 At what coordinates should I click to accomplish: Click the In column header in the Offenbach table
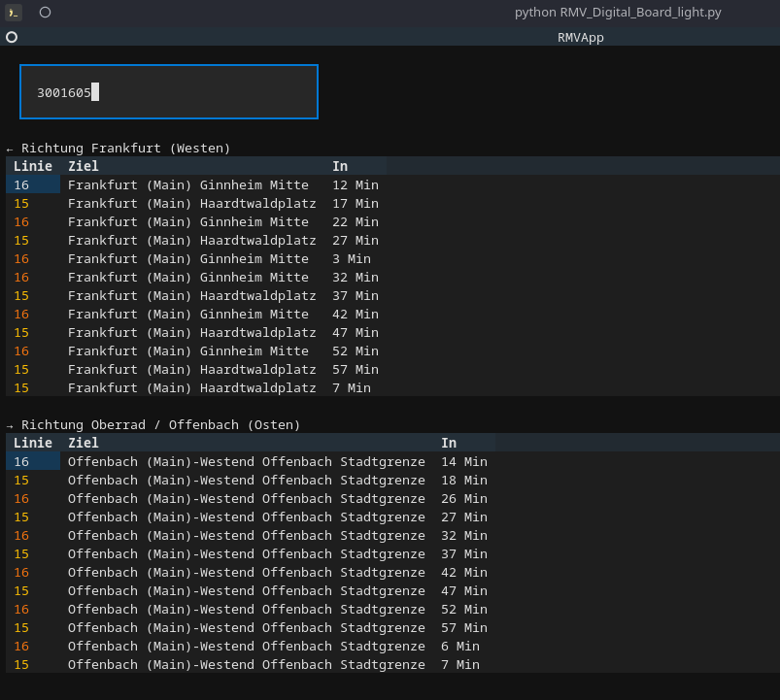(449, 443)
